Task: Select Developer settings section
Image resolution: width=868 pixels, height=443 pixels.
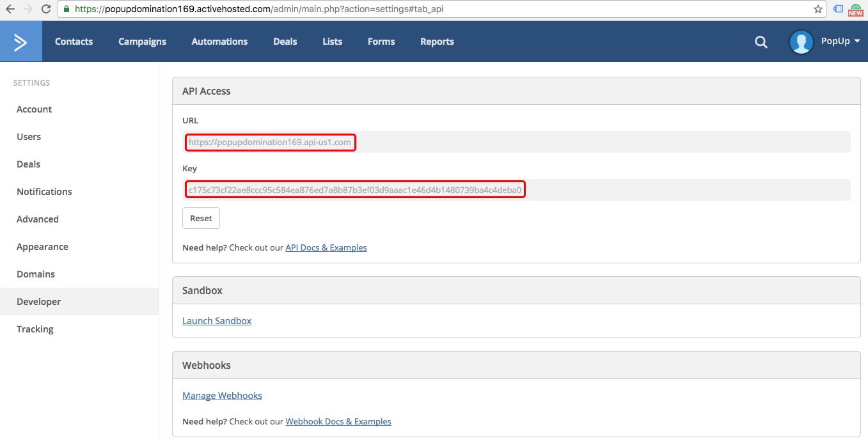Action: pos(79,302)
